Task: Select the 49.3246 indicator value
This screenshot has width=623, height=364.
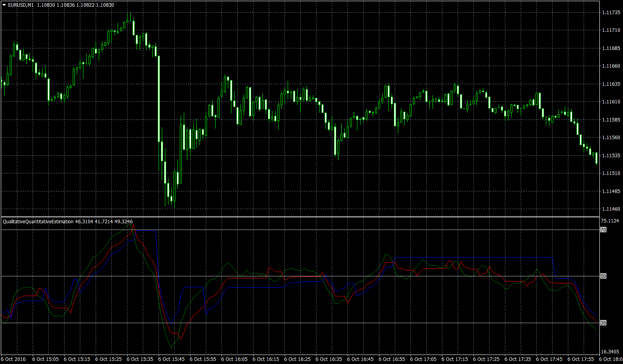Action: 124,222
